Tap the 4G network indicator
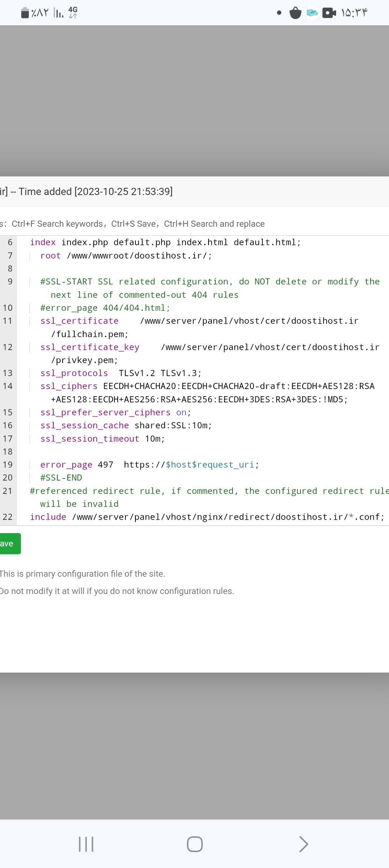Screen dimensions: 389x868 73,12
